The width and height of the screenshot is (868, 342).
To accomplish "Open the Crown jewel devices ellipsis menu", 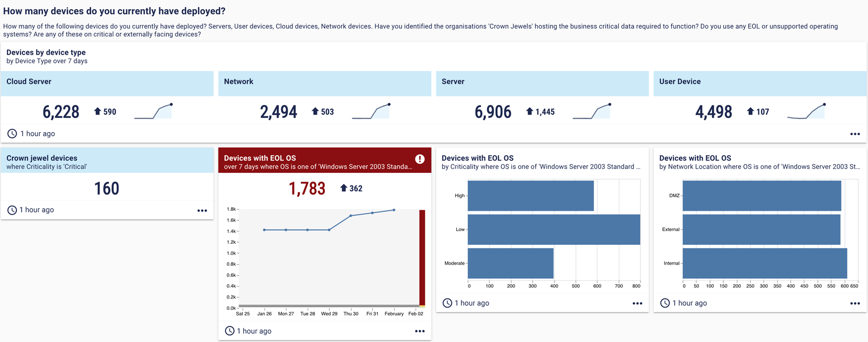I will [202, 210].
